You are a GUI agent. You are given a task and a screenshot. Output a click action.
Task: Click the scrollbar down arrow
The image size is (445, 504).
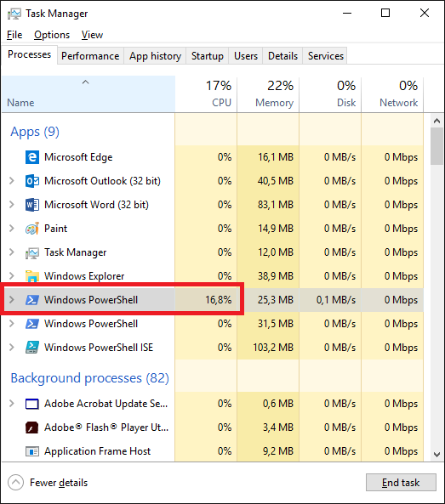[x=436, y=455]
